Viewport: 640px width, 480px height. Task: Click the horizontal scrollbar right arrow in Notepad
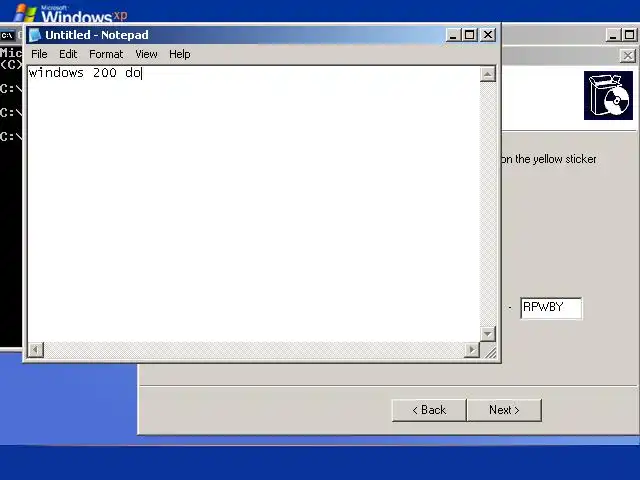click(472, 350)
